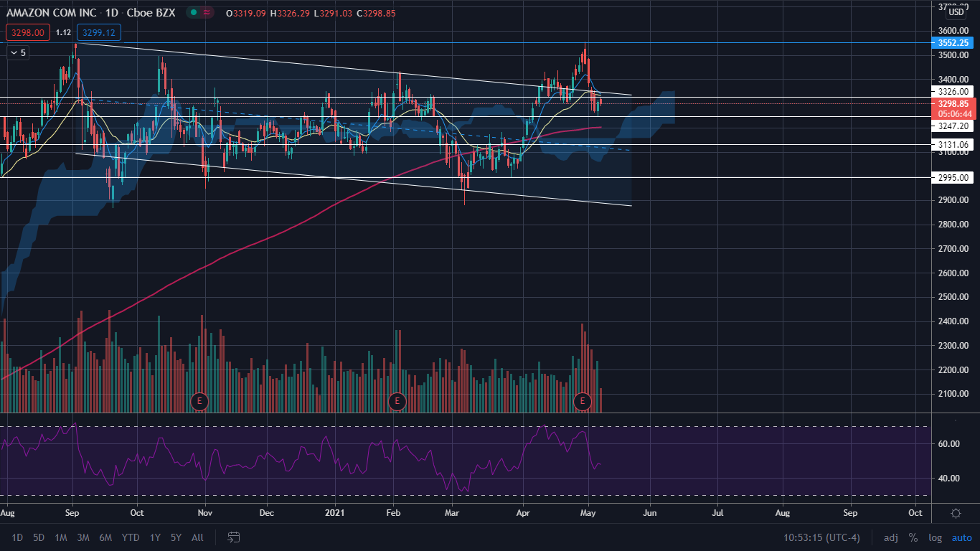This screenshot has height=551, width=980.
Task: Click the 40.00 RSI scale label
Action: tap(949, 479)
